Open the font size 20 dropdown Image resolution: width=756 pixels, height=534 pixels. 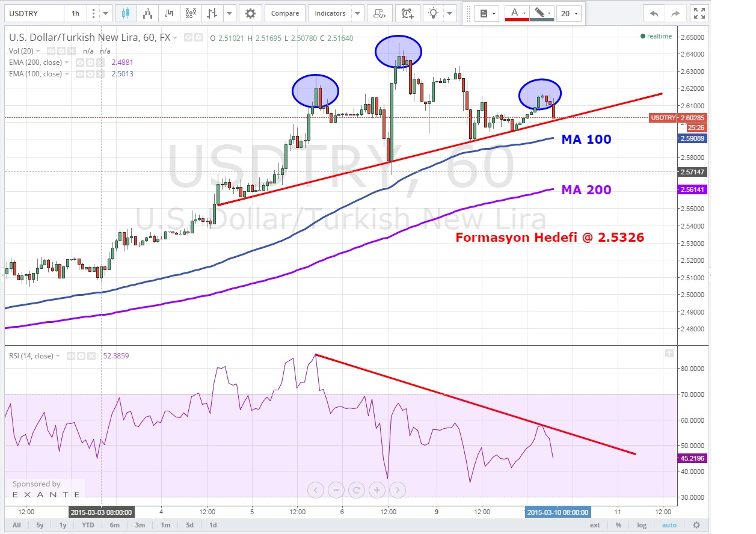(x=568, y=13)
